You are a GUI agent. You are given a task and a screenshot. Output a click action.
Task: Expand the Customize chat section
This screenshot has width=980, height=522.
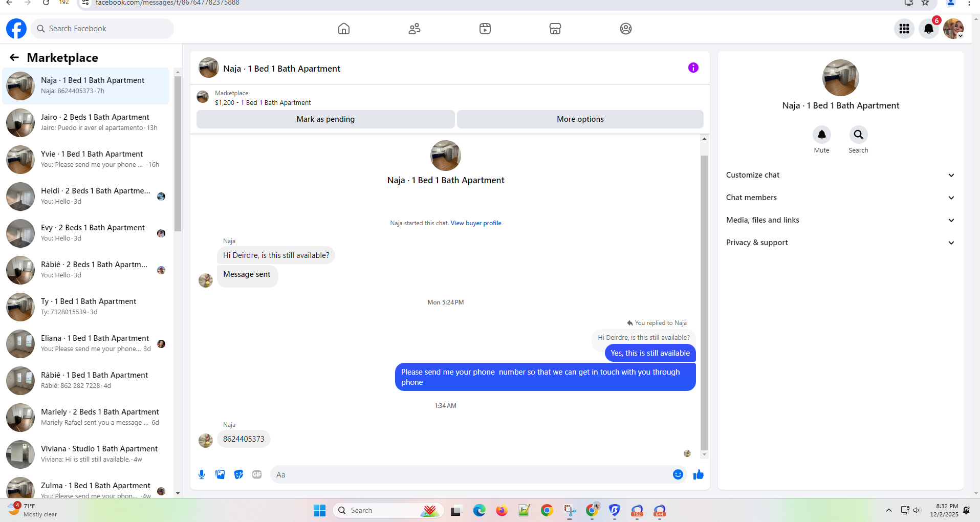pyautogui.click(x=840, y=175)
